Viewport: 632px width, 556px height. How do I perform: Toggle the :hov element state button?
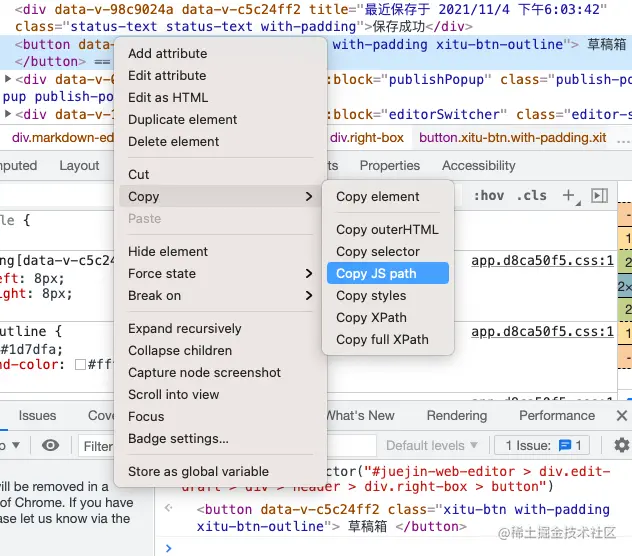(489, 196)
